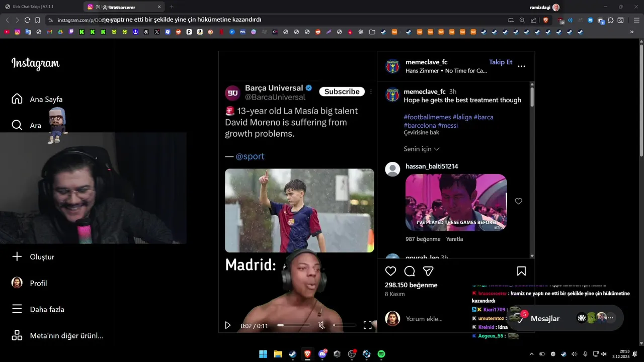This screenshot has width=644, height=362.
Task: Click Takip Et to follow memeclave_fc
Action: click(501, 62)
